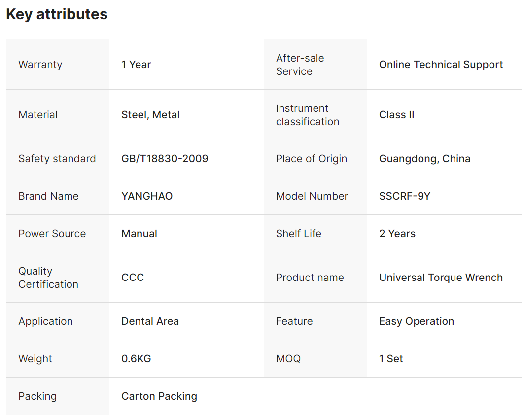Click the Class II value

[x=396, y=115]
